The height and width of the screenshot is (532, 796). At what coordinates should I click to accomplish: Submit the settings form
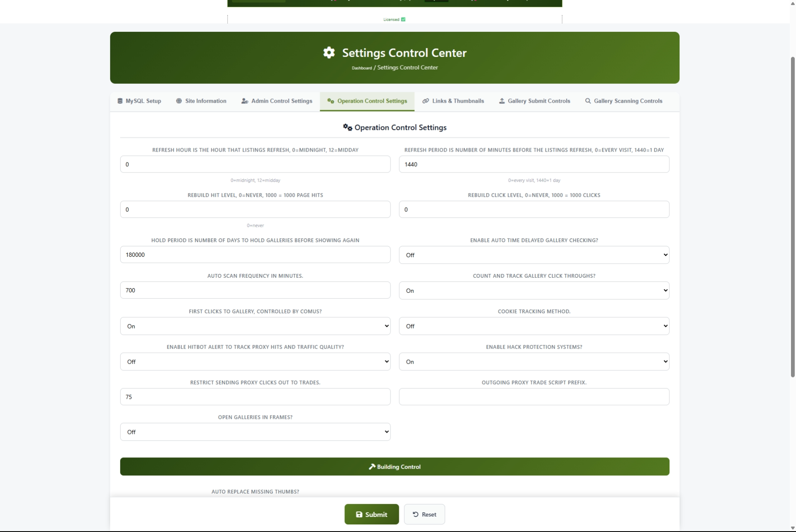(x=372, y=514)
